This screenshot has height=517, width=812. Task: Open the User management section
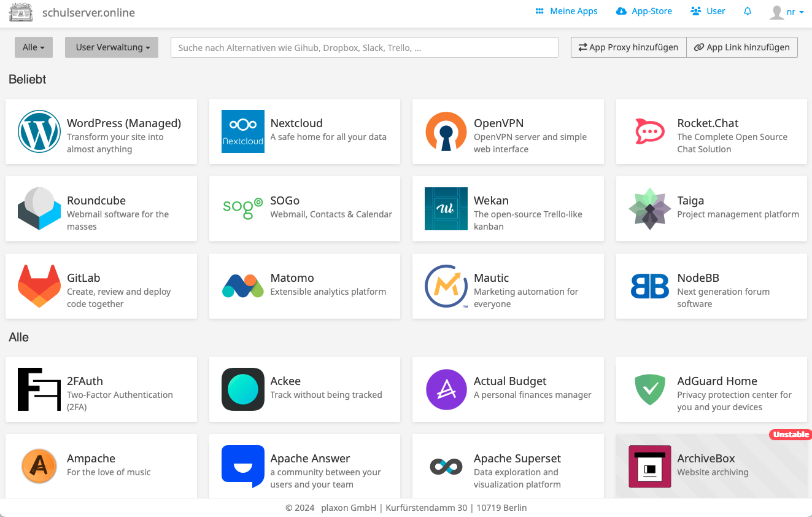707,10
